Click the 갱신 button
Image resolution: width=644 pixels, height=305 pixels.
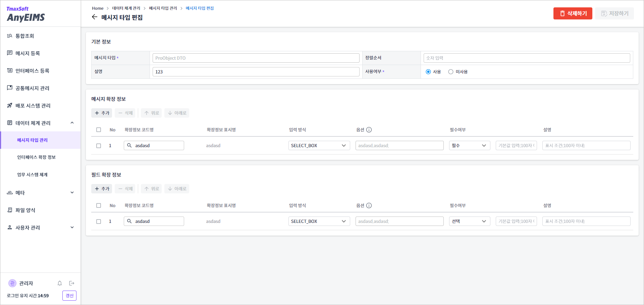pyautogui.click(x=69, y=296)
